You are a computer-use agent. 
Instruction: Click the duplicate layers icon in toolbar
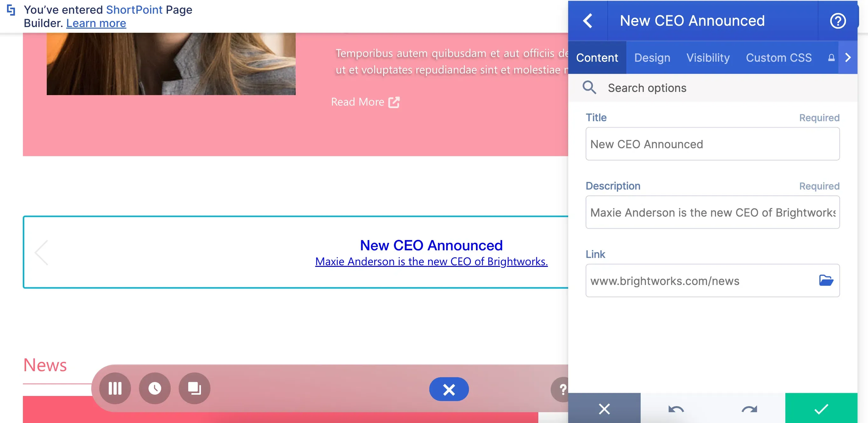pyautogui.click(x=194, y=388)
